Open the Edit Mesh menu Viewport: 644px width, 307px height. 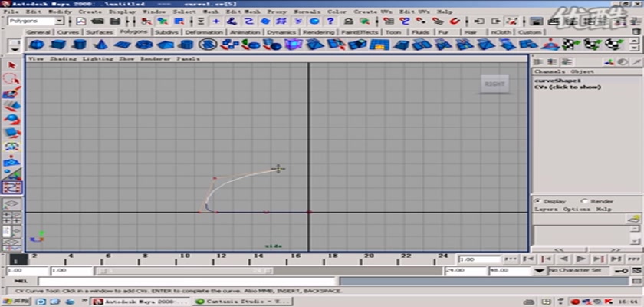click(243, 12)
